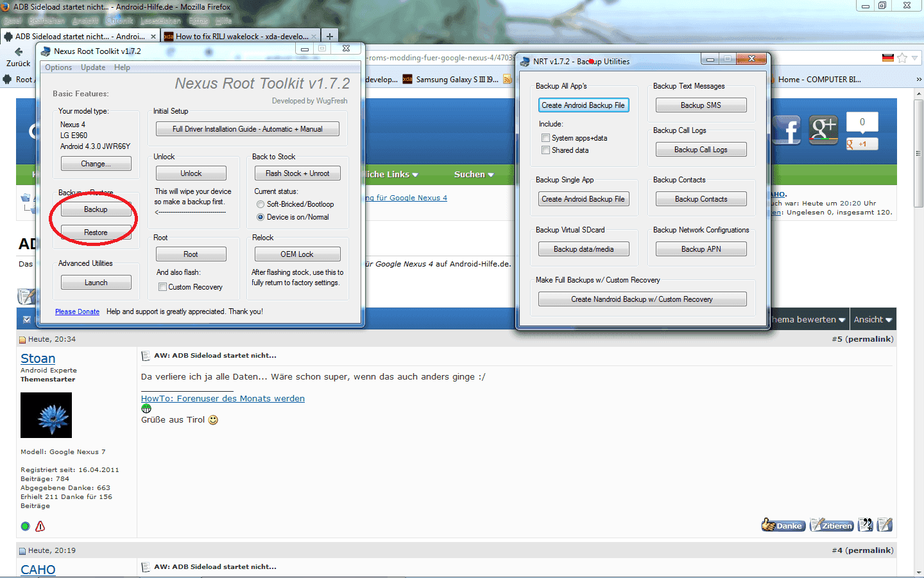Image resolution: width=924 pixels, height=578 pixels.
Task: Click the Launch button under Advanced Utilities
Action: pos(96,283)
